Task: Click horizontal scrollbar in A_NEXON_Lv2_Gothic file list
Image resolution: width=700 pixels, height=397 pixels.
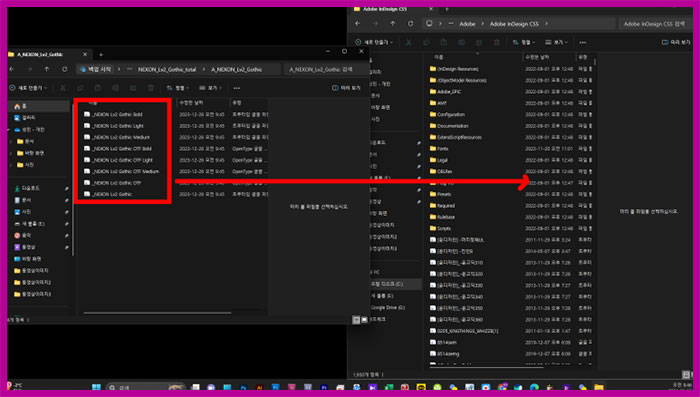Action: point(157,313)
